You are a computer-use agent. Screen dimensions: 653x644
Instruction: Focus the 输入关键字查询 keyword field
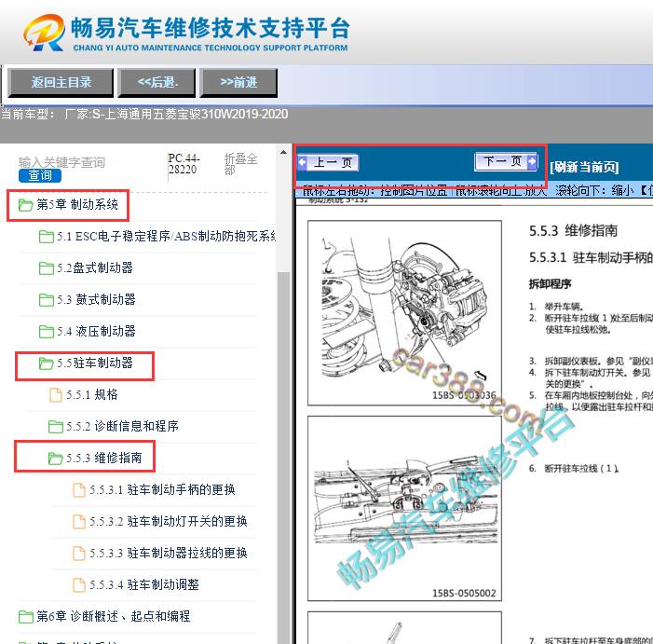point(61,162)
